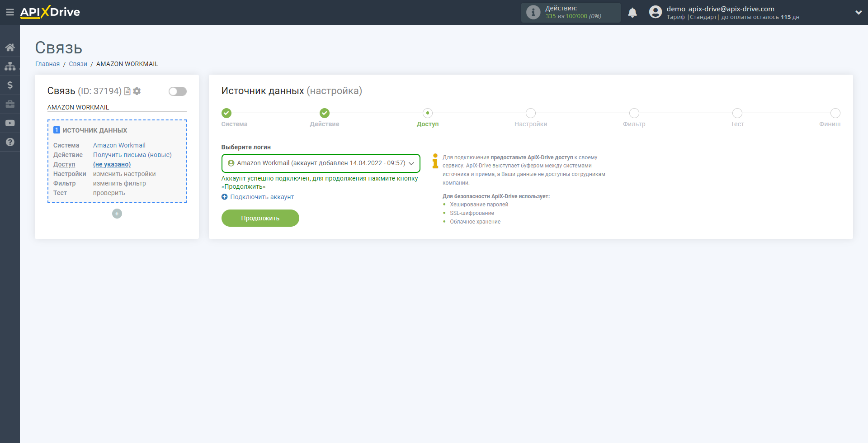The image size is (868, 443).
Task: Open the billing dollar sidebar icon
Action: coord(10,85)
